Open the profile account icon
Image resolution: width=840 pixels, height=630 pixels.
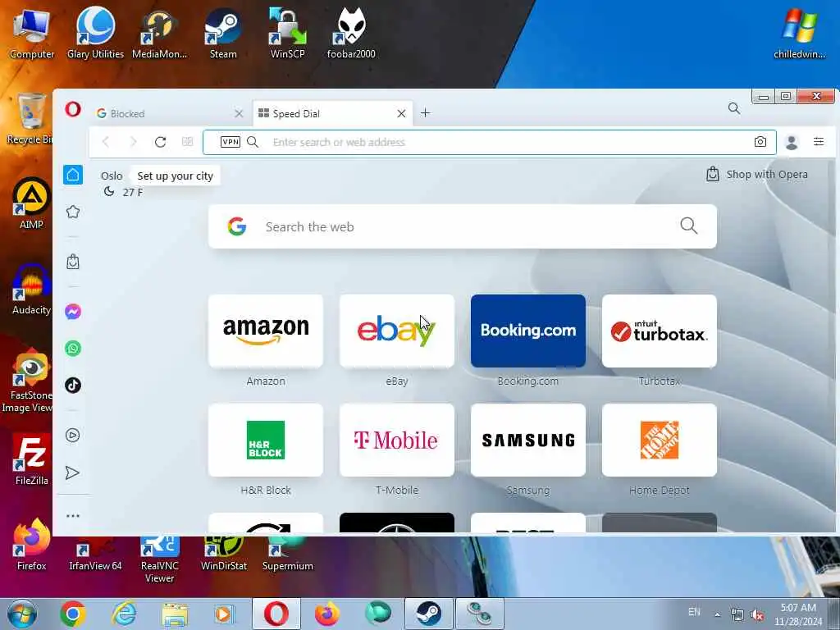coord(792,142)
